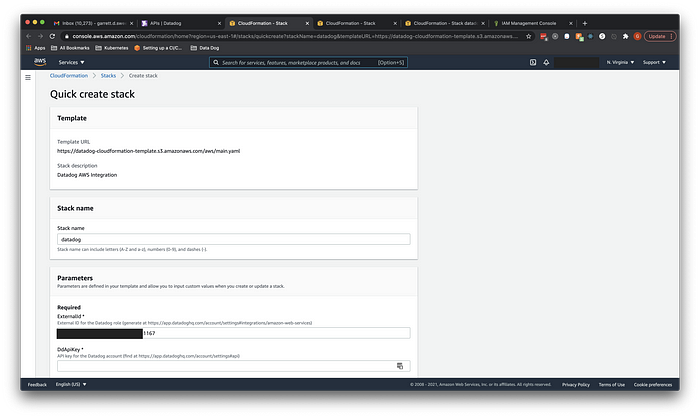The image size is (700, 418).
Task: Open the Setting up a CI/C... bookmark
Action: tap(158, 48)
